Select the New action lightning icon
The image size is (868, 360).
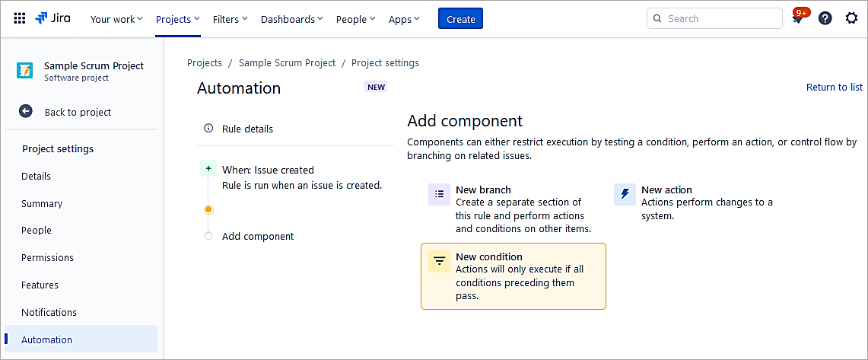click(625, 195)
